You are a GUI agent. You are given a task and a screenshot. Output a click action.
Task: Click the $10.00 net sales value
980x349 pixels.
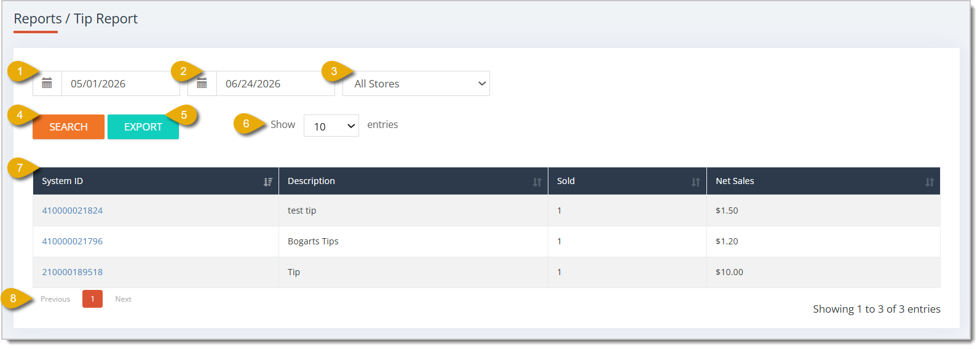pos(729,272)
